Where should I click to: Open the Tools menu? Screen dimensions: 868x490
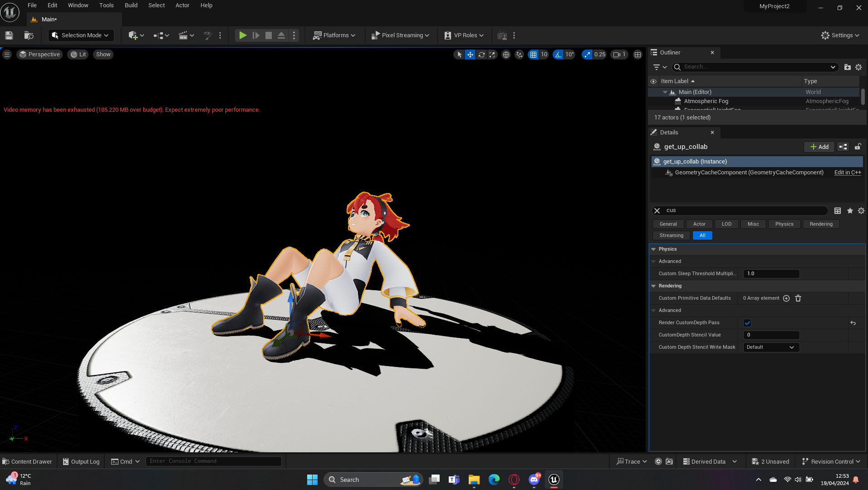click(x=107, y=5)
